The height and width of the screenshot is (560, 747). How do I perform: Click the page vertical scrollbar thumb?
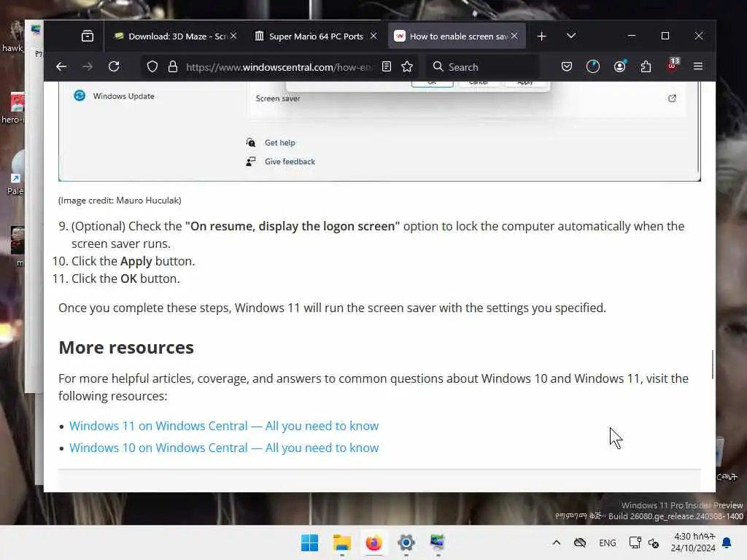(x=712, y=365)
